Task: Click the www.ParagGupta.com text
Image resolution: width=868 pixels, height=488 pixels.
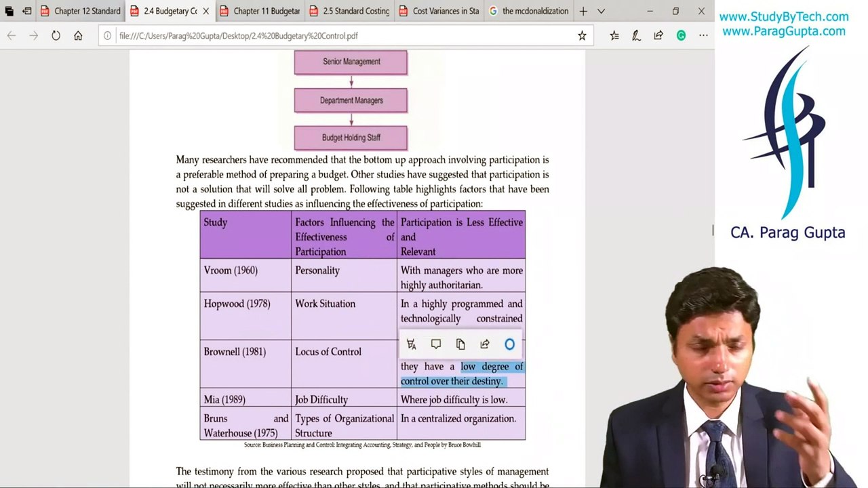Action: click(784, 31)
